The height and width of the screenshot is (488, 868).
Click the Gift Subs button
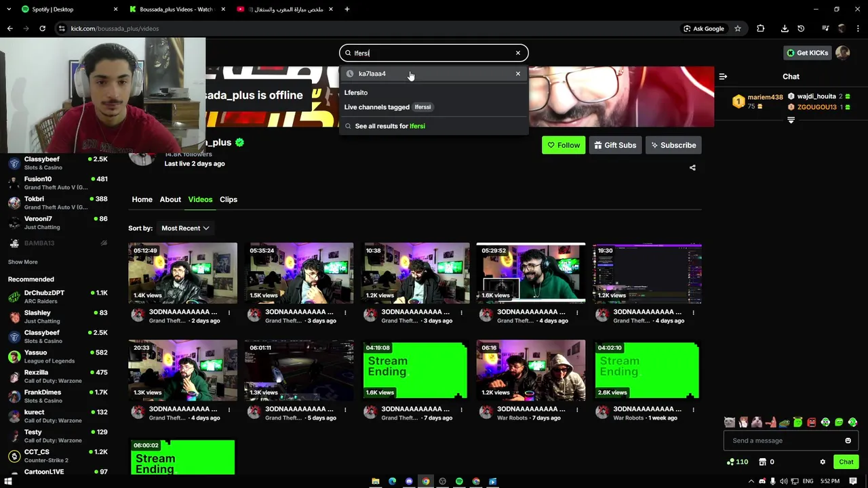[616, 145]
